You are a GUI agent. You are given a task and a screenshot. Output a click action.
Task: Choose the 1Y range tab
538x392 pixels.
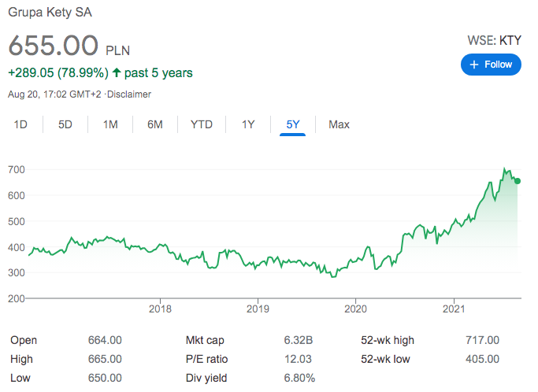click(x=248, y=124)
